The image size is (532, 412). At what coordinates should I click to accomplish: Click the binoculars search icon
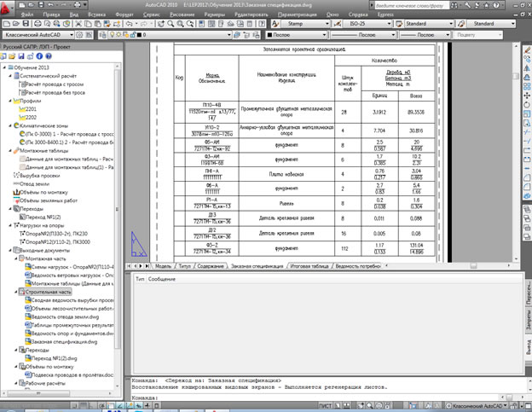click(x=454, y=5)
